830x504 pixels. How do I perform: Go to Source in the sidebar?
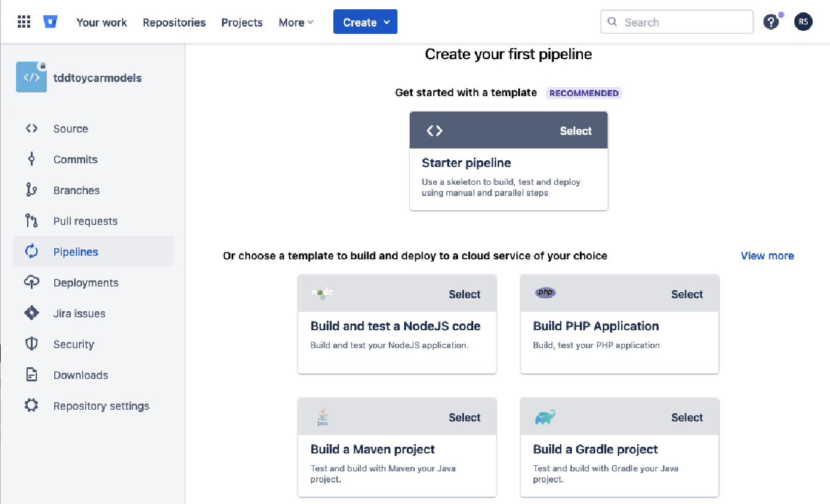[93, 129]
